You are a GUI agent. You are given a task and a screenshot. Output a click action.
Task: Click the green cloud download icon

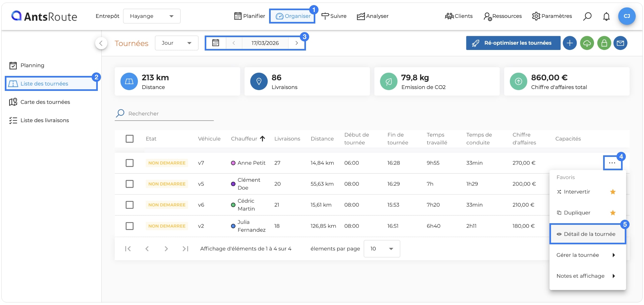587,43
